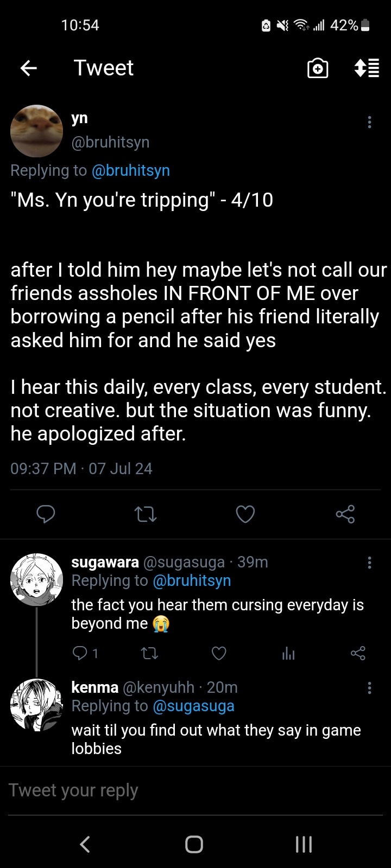View analytics on sugawara's reply
This screenshot has width=391, height=868.
pos(288,654)
